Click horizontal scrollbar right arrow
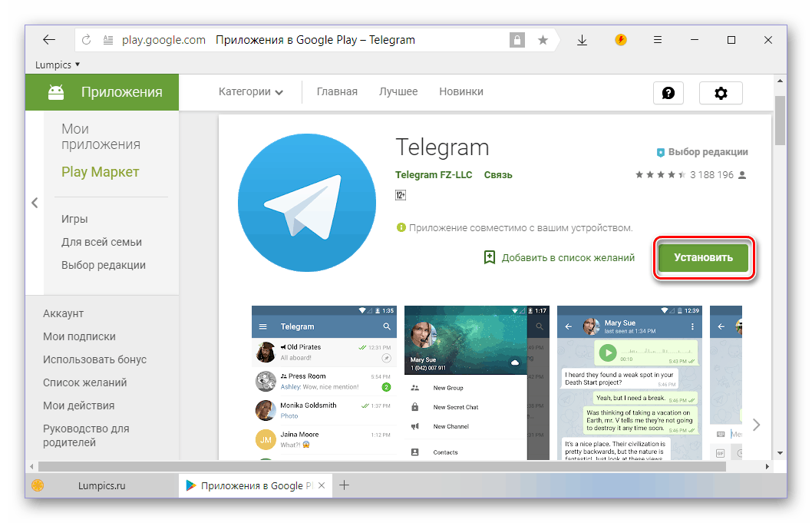Screen dimensions: 812x523 (767, 466)
